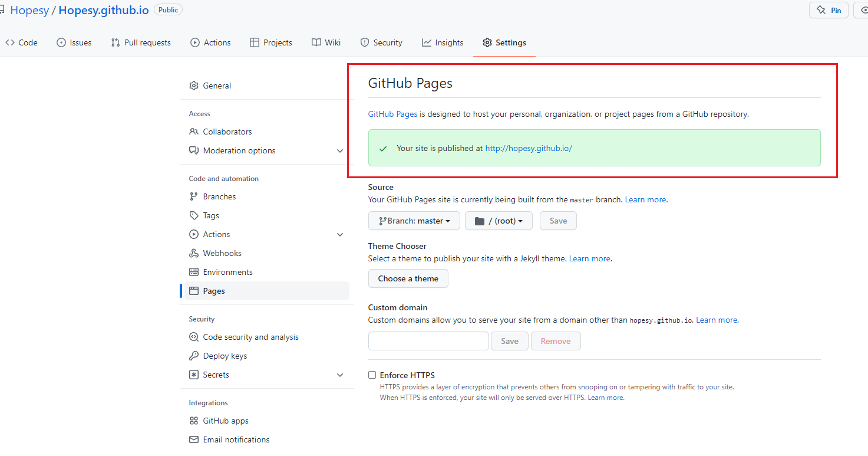Image resolution: width=868 pixels, height=456 pixels.
Task: Pin the repository with Pin button
Action: click(x=829, y=10)
